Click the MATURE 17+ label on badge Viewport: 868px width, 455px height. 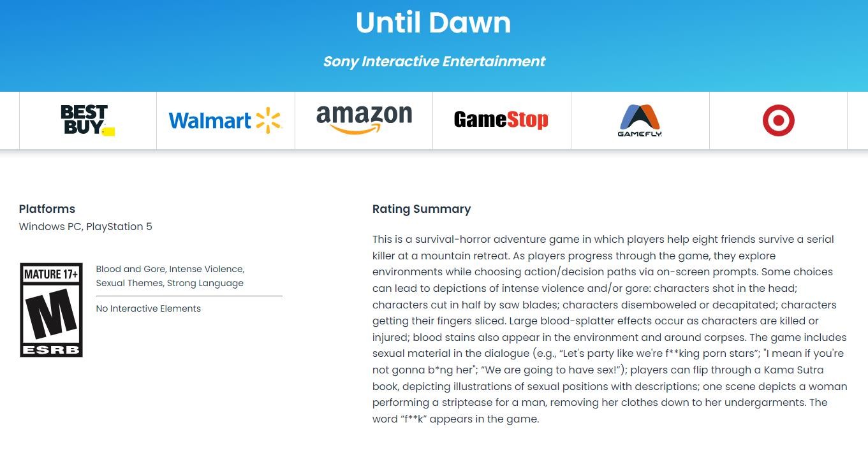pyautogui.click(x=51, y=275)
